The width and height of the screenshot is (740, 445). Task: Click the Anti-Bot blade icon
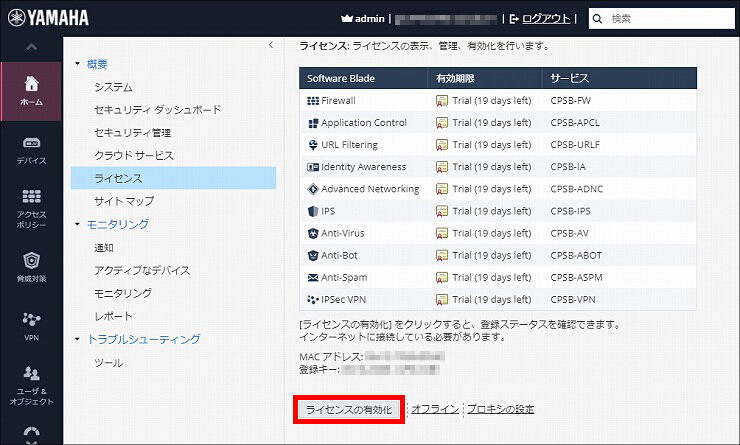coord(313,255)
